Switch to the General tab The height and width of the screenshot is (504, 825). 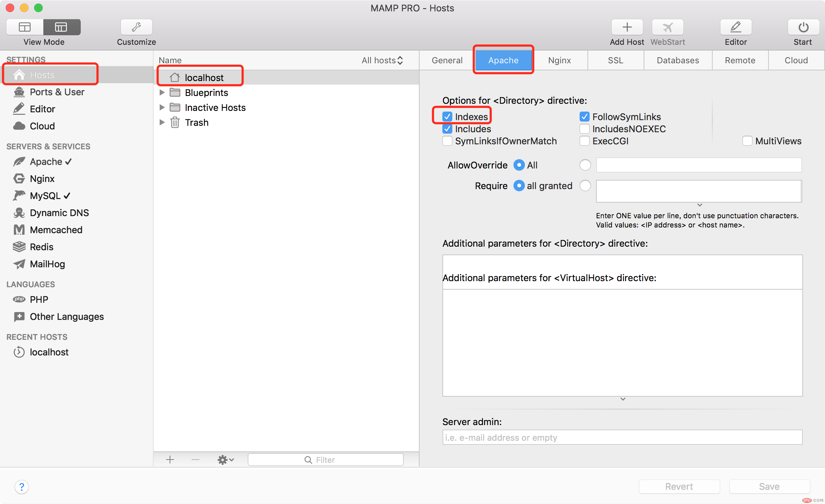click(x=447, y=60)
